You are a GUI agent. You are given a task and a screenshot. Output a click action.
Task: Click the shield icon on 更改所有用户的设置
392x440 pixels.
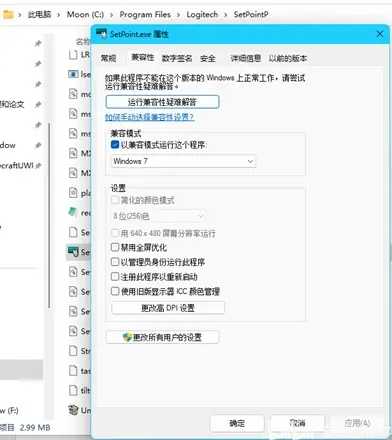(127, 337)
